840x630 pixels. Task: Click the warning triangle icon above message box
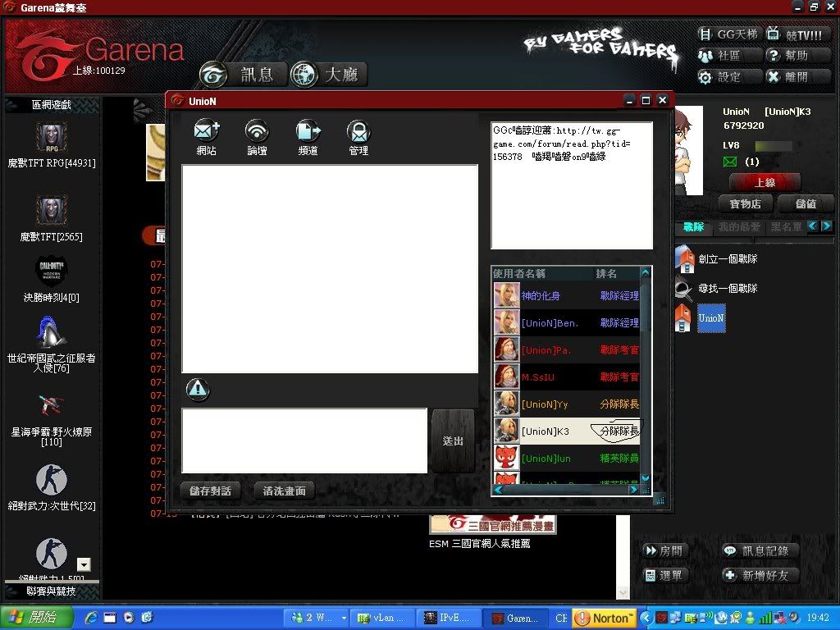(x=197, y=390)
